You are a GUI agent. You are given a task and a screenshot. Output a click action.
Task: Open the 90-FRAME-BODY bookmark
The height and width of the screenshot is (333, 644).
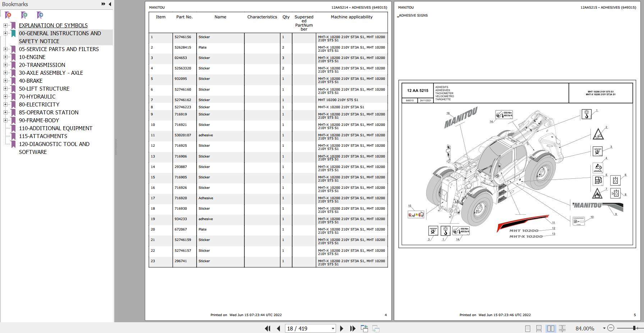click(39, 120)
